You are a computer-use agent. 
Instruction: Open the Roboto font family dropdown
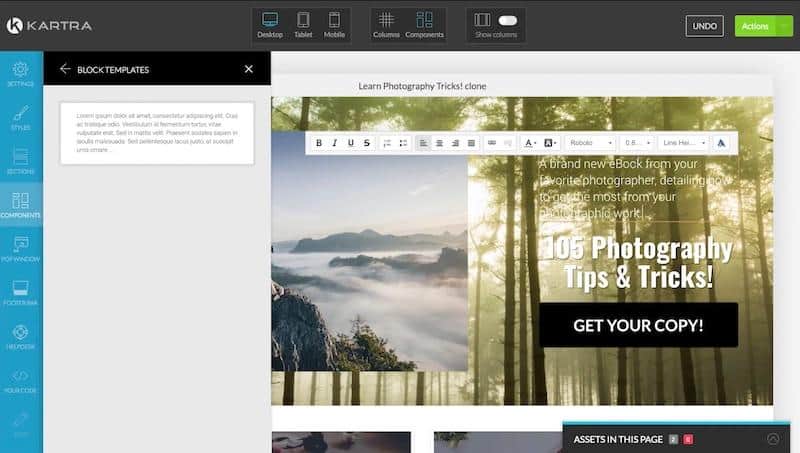pyautogui.click(x=590, y=143)
